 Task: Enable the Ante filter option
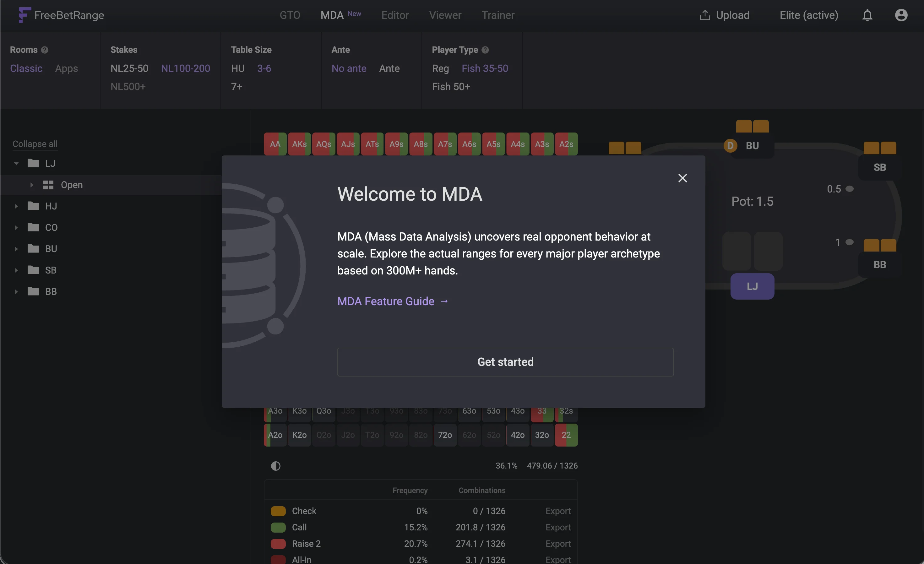click(x=389, y=68)
